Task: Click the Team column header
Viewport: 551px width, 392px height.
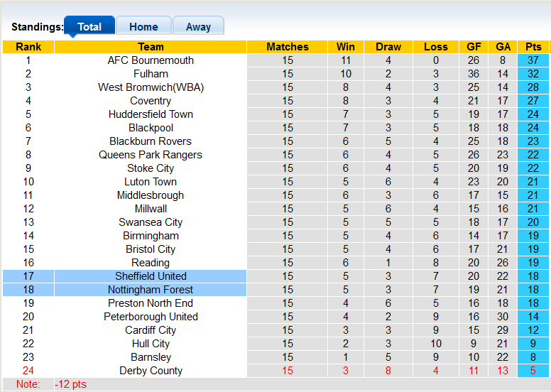Action: point(151,47)
